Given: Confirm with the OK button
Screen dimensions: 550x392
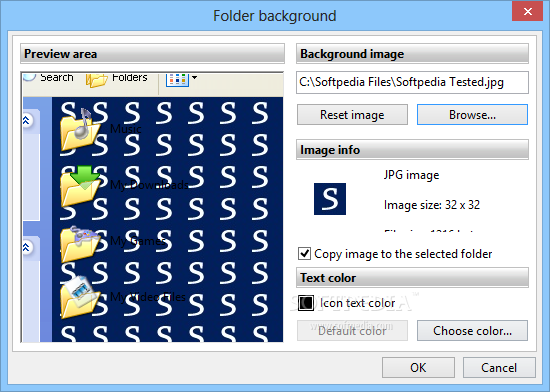Looking at the screenshot, I should point(418,367).
